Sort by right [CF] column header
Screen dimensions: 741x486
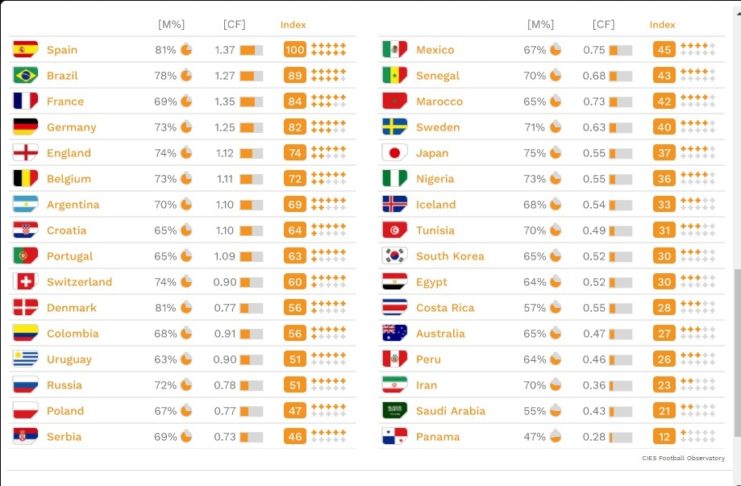(x=603, y=24)
